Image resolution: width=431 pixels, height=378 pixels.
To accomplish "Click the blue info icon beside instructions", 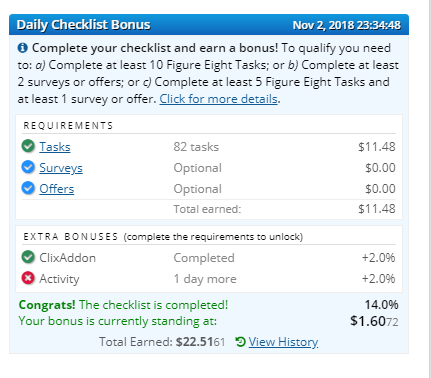I will click(x=22, y=48).
